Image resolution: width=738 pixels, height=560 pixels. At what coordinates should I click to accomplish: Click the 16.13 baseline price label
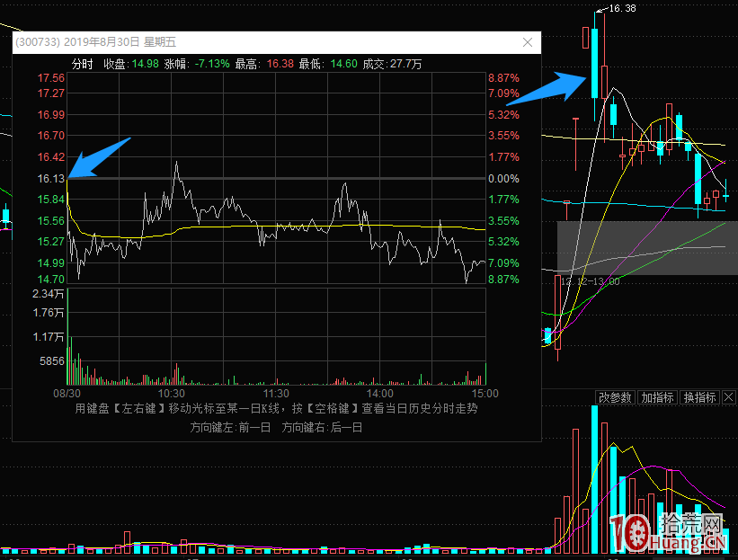tap(51, 179)
